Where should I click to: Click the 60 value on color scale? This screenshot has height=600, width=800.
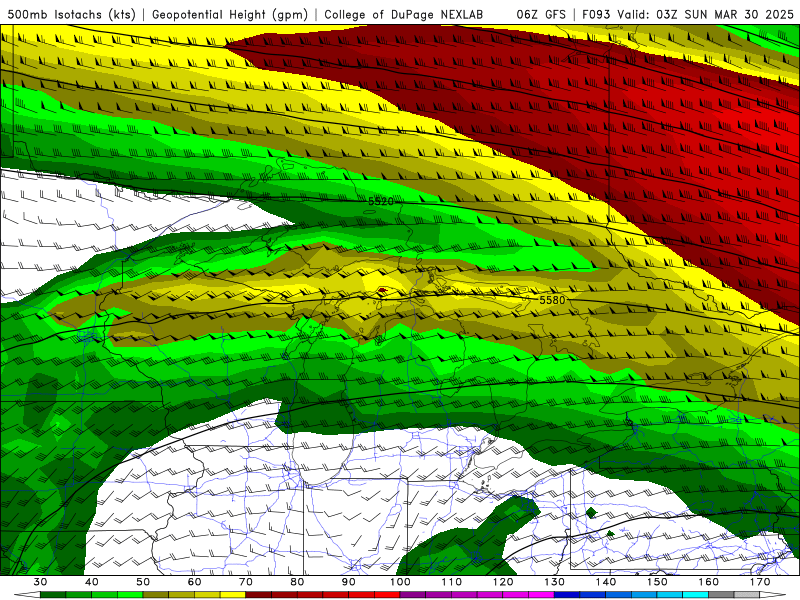click(194, 582)
